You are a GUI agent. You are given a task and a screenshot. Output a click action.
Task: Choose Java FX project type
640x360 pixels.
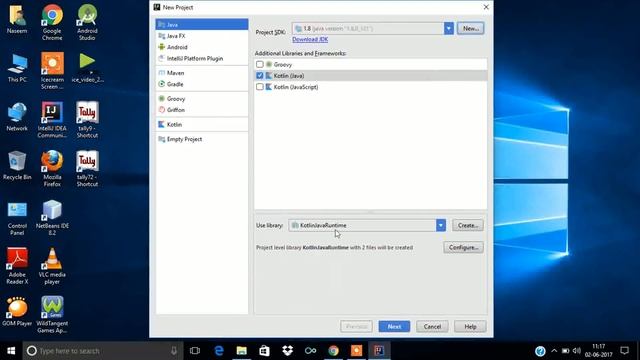(x=202, y=36)
